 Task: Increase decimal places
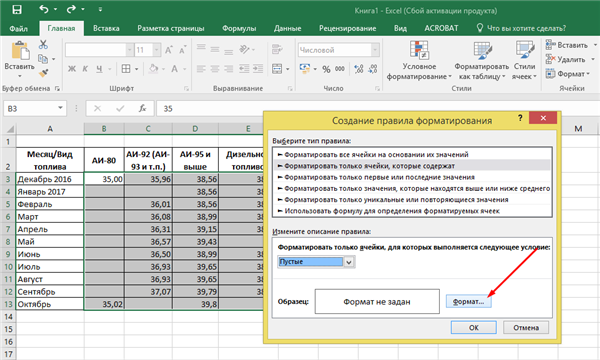click(x=359, y=69)
